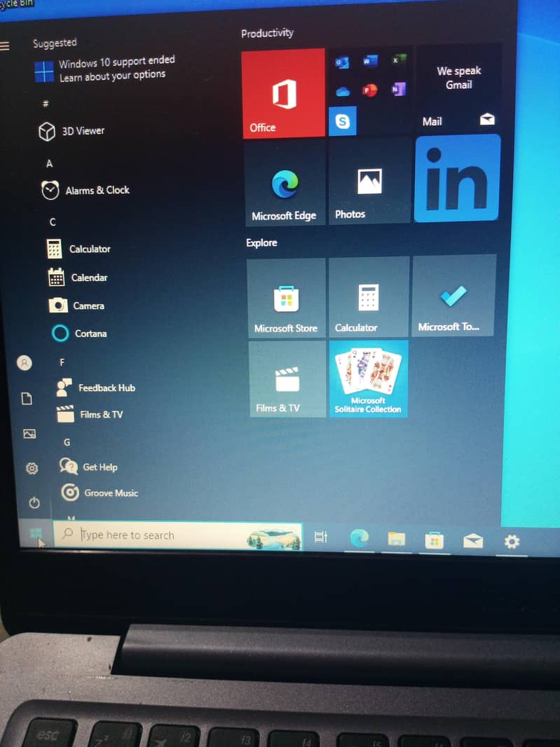This screenshot has height=747, width=560.
Task: Open the Settings gear on the taskbar
Action: (512, 542)
